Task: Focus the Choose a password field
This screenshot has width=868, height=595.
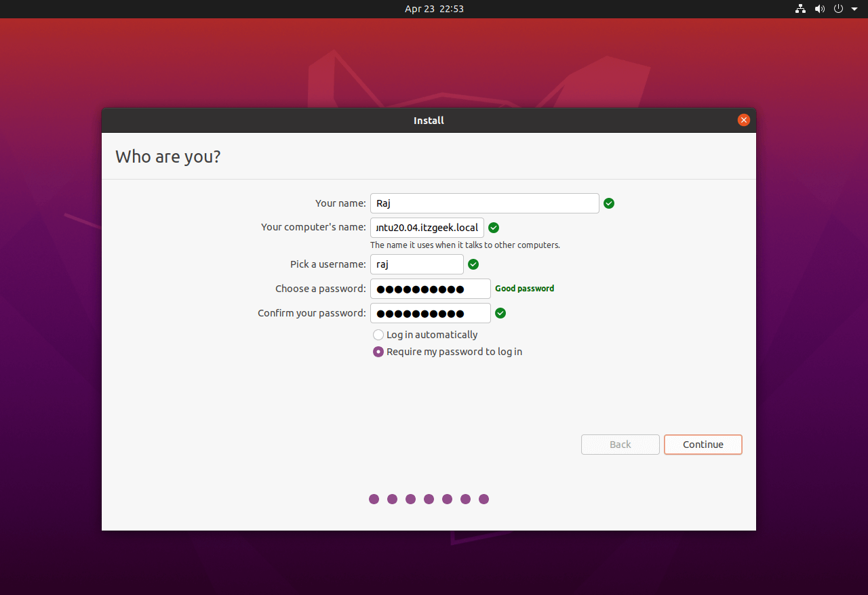Action: [x=430, y=289]
